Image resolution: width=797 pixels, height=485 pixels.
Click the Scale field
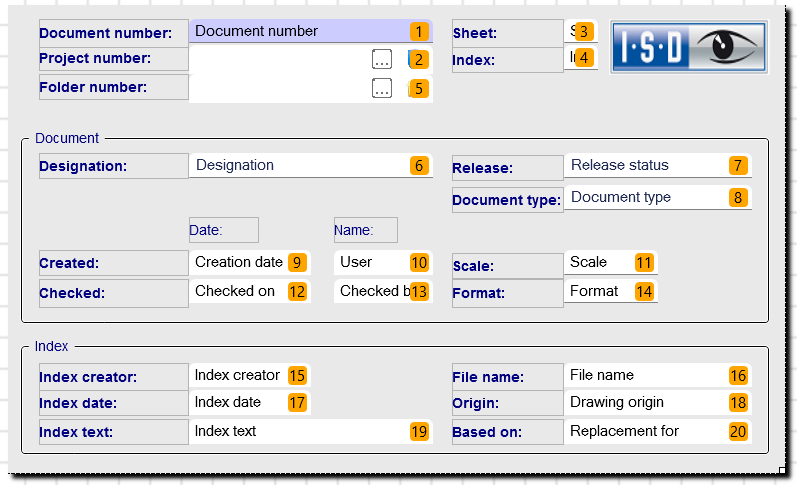tap(611, 262)
